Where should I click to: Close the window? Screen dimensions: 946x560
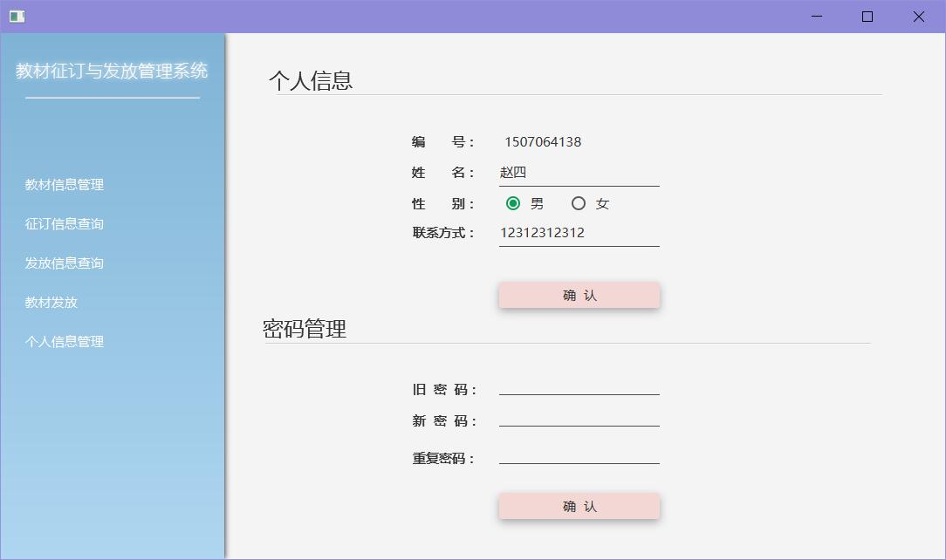point(919,17)
